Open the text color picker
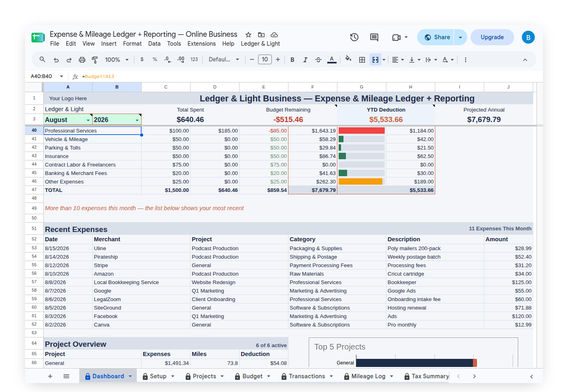The height and width of the screenshot is (392, 568). click(332, 59)
